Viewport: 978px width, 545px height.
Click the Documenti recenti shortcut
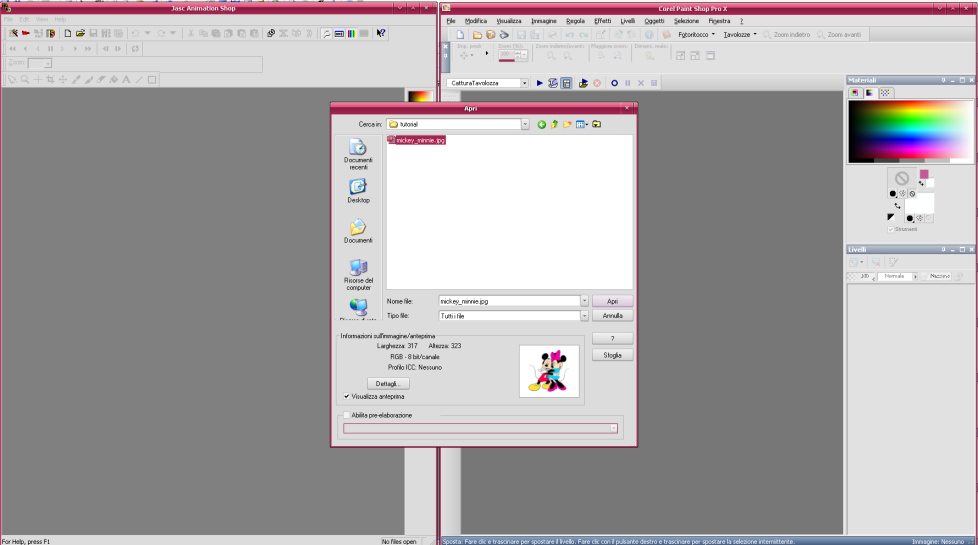click(358, 154)
